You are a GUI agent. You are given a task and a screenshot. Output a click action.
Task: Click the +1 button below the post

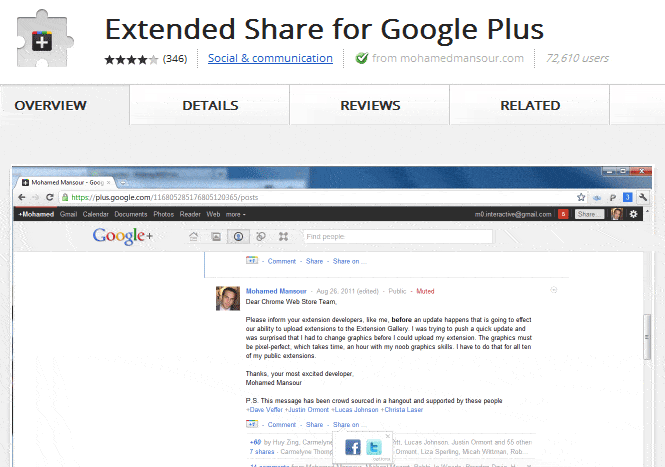click(x=251, y=424)
